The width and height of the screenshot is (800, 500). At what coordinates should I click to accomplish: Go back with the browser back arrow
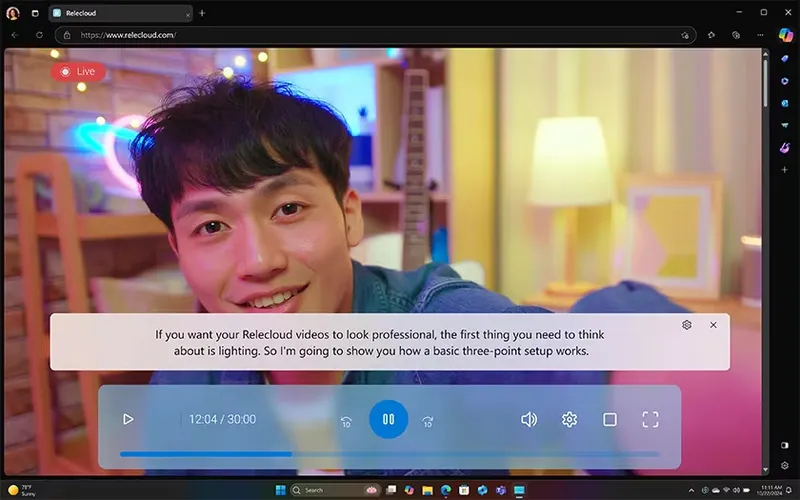15,35
